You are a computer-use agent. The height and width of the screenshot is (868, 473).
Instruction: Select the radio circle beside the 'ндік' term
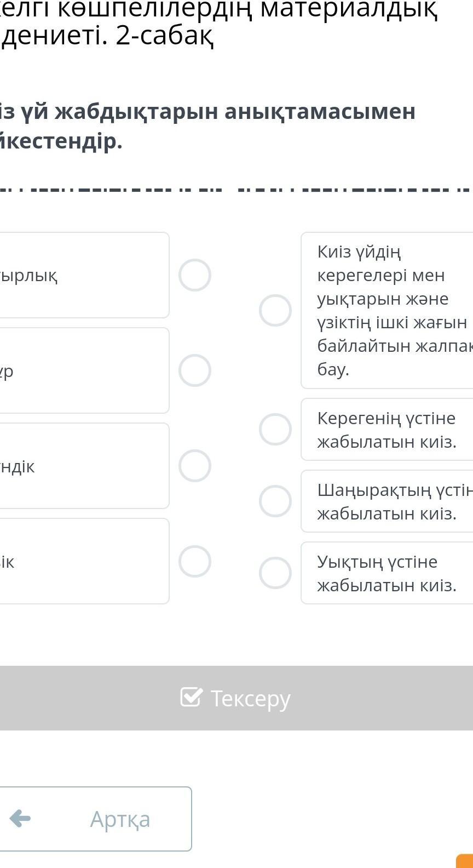pyautogui.click(x=195, y=466)
